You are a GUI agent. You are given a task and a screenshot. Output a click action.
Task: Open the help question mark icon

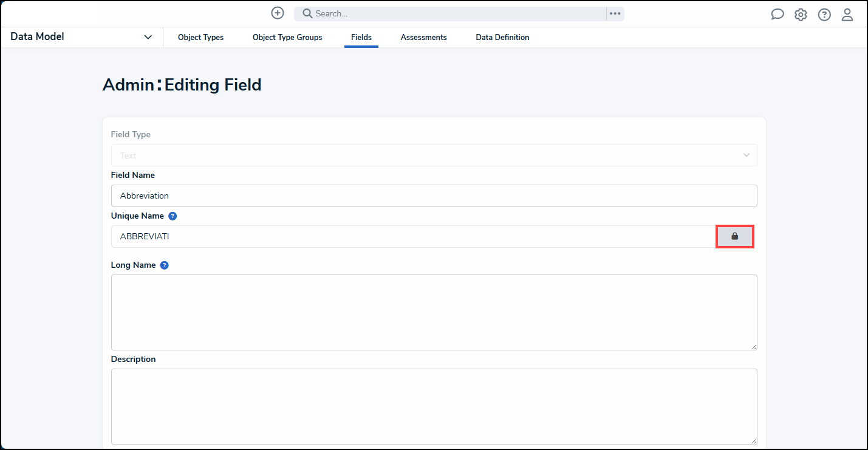tap(824, 15)
